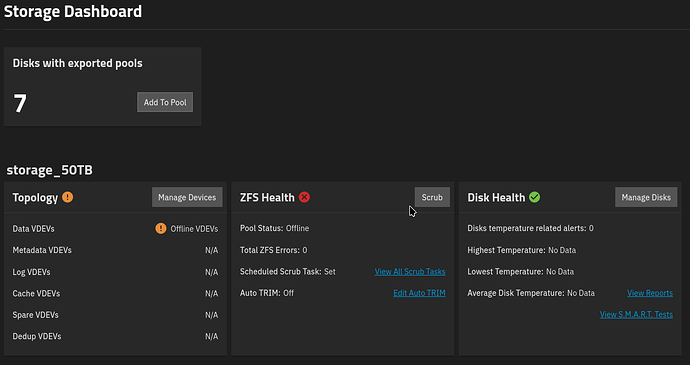Click Average Disk Temperature: No Data text
This screenshot has height=365, width=690.
[x=531, y=293]
